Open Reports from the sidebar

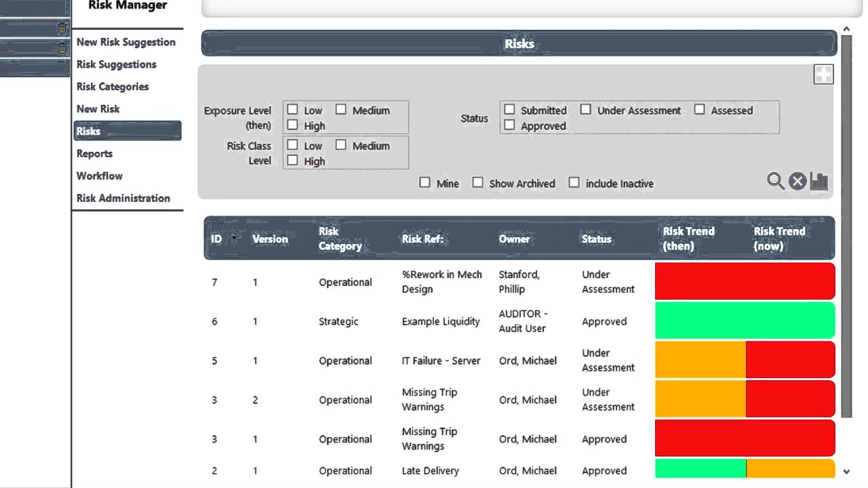pos(94,154)
